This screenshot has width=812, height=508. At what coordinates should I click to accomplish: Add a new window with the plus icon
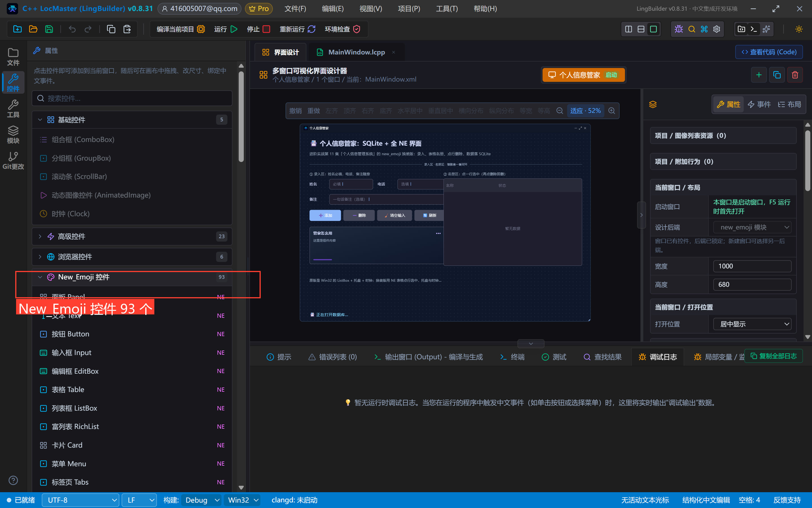(x=759, y=75)
